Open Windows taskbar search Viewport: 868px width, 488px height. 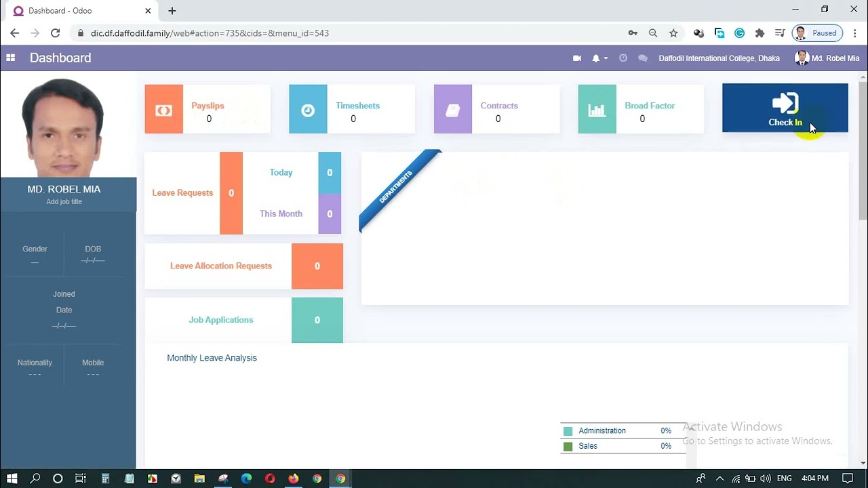coord(35,479)
